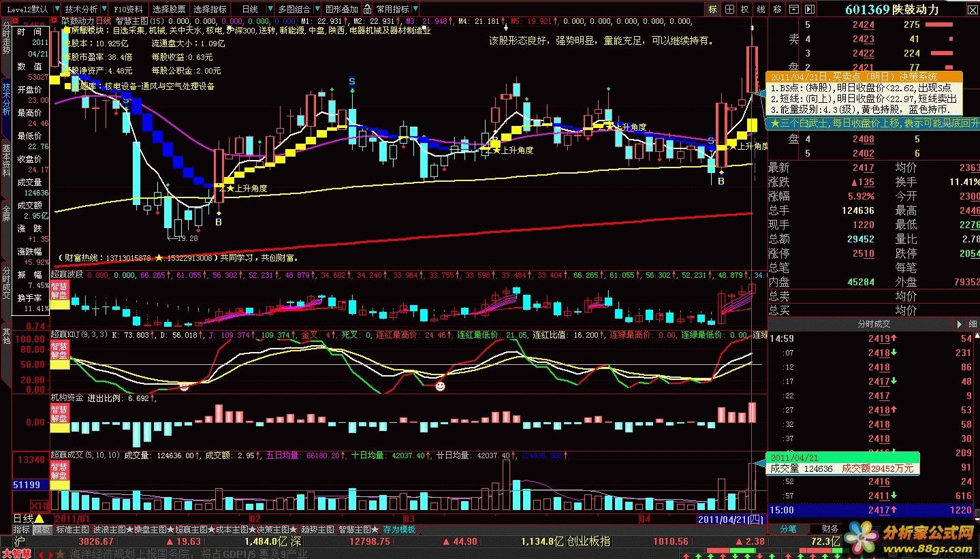This screenshot has width=980, height=559.
Task: Click arrow icon left of 细 button
Action: [x=959, y=325]
